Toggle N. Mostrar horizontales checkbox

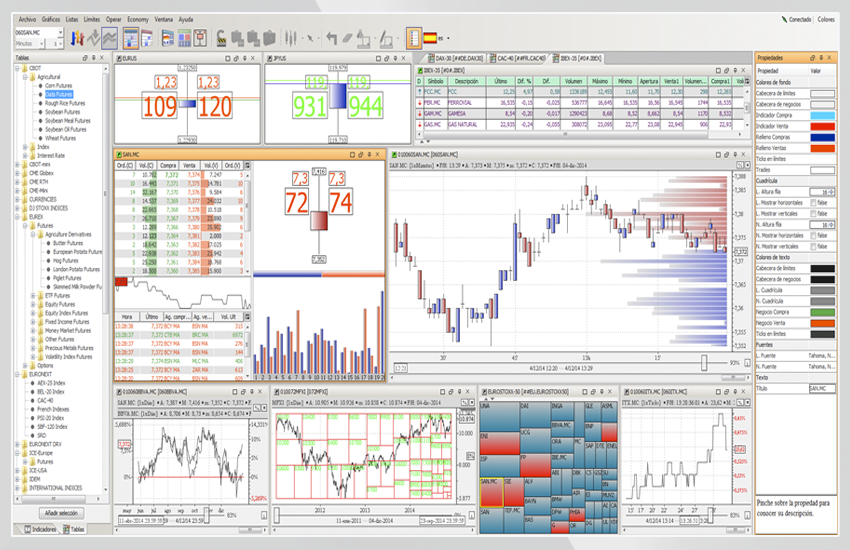(x=813, y=236)
